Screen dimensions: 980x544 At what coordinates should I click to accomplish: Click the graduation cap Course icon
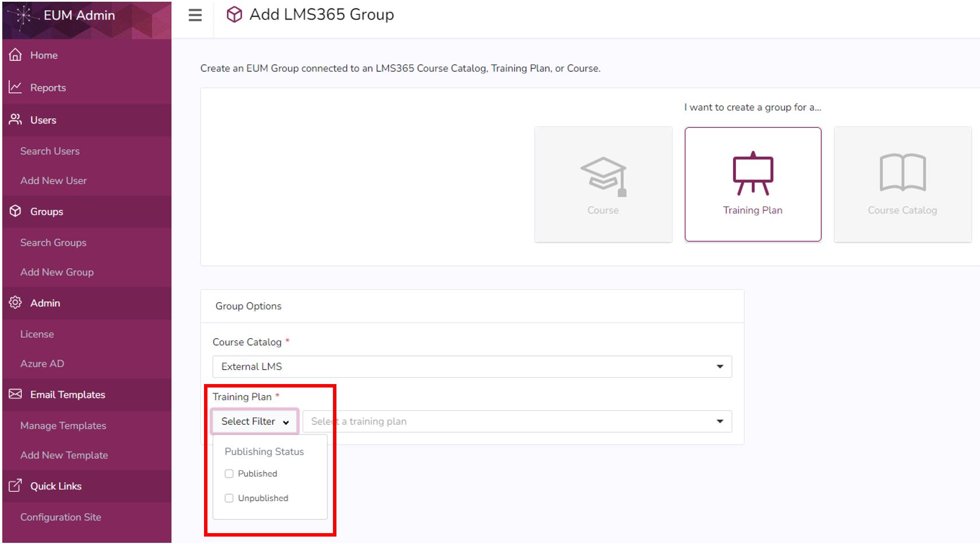[x=603, y=176]
